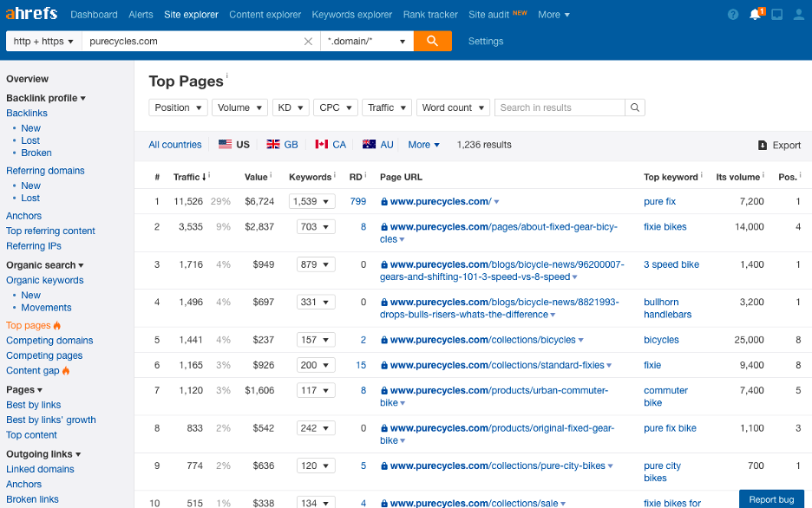The width and height of the screenshot is (812, 508).
Task: Open the 799 referring domains link
Action: [357, 201]
